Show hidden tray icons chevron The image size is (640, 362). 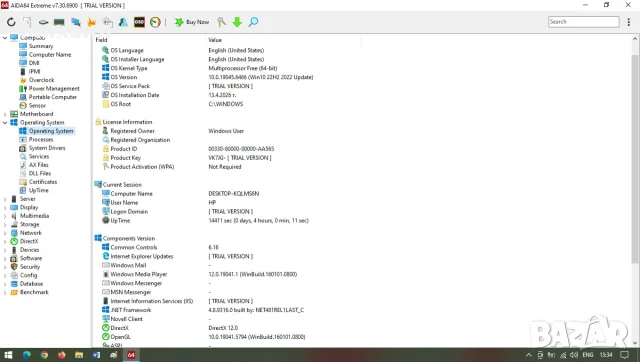click(529, 355)
